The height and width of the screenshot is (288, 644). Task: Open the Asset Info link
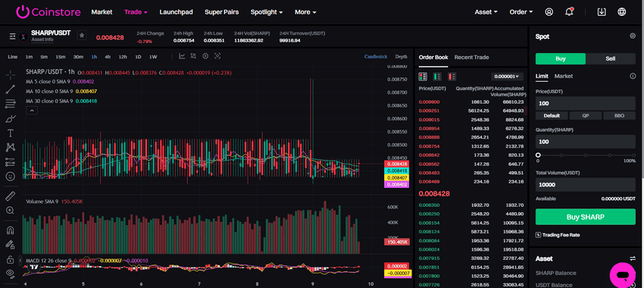(42, 39)
